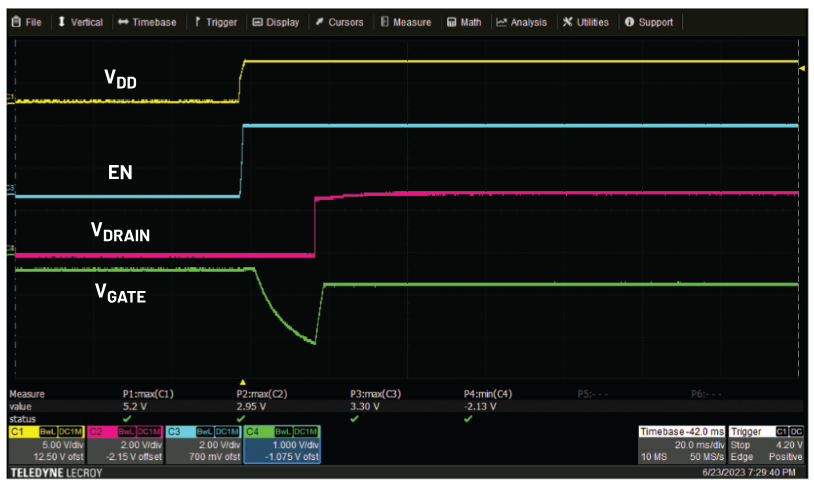
Task: Open the Trigger descriptor box settings
Action: click(x=766, y=444)
